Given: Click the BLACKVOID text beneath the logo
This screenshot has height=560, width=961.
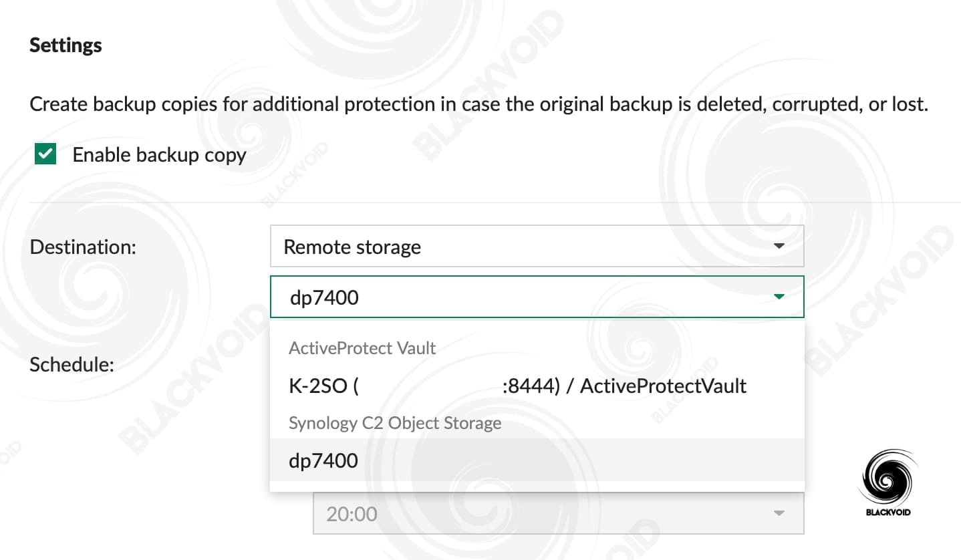Looking at the screenshot, I should tap(887, 513).
